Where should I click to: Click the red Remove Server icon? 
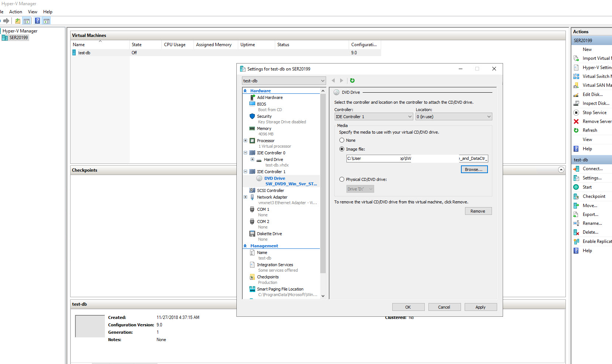(x=576, y=121)
